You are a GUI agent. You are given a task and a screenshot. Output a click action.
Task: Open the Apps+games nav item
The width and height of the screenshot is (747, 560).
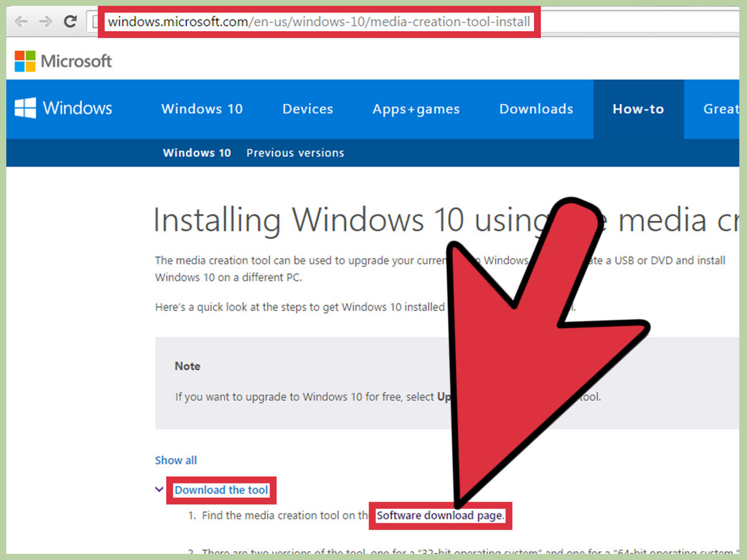(x=416, y=110)
